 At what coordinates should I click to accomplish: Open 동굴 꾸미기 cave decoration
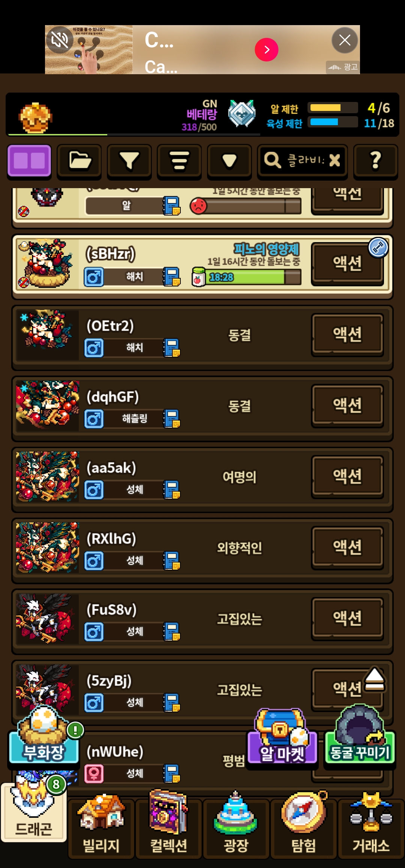(360, 735)
